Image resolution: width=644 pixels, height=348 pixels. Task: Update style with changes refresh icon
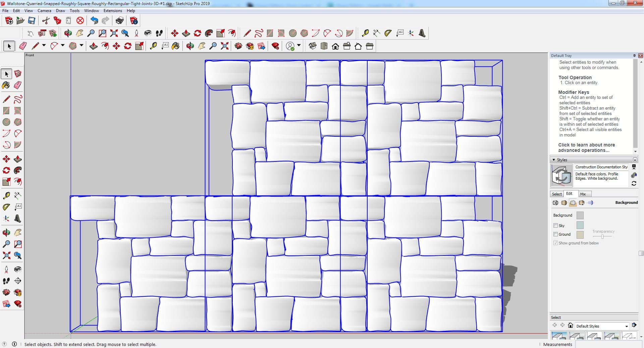point(634,183)
